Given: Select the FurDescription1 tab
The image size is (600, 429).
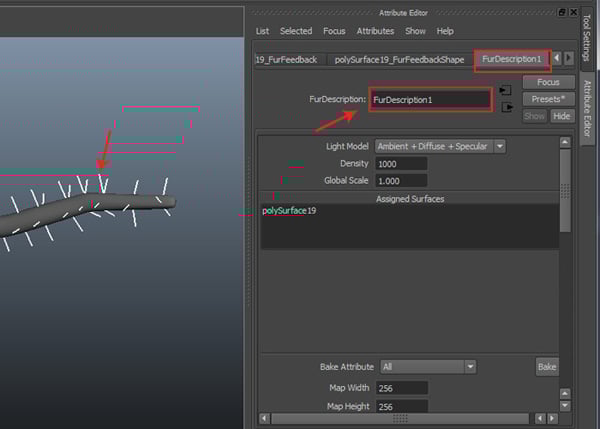Looking at the screenshot, I should [511, 60].
